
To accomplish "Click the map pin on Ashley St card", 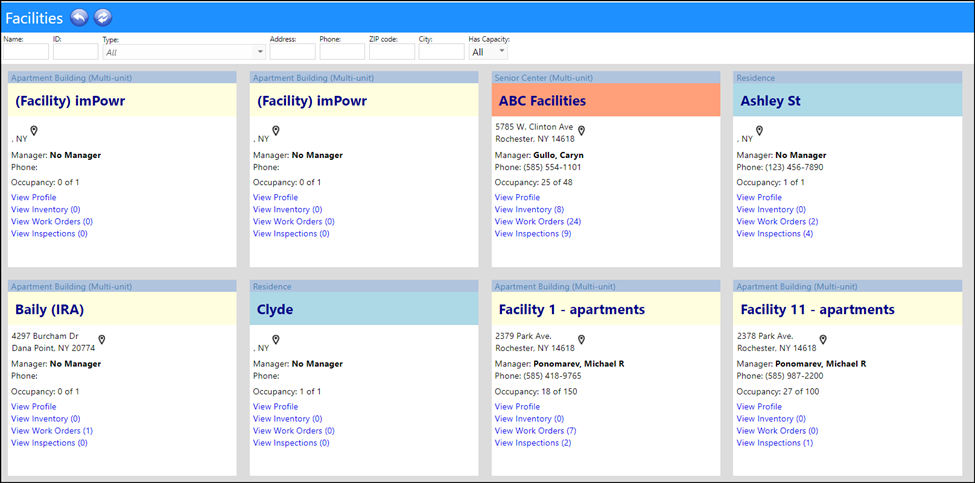I will click(759, 131).
